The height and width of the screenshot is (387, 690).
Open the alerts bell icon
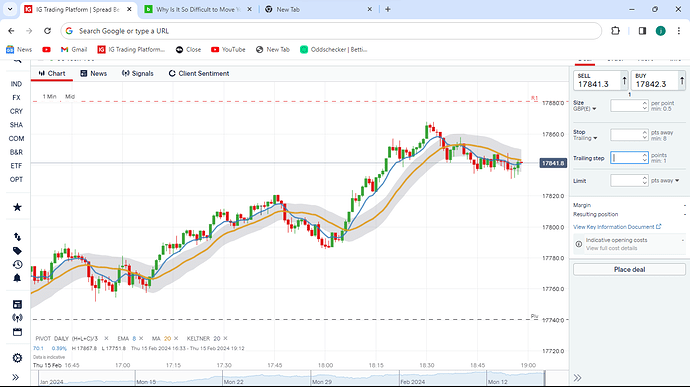tap(17, 278)
